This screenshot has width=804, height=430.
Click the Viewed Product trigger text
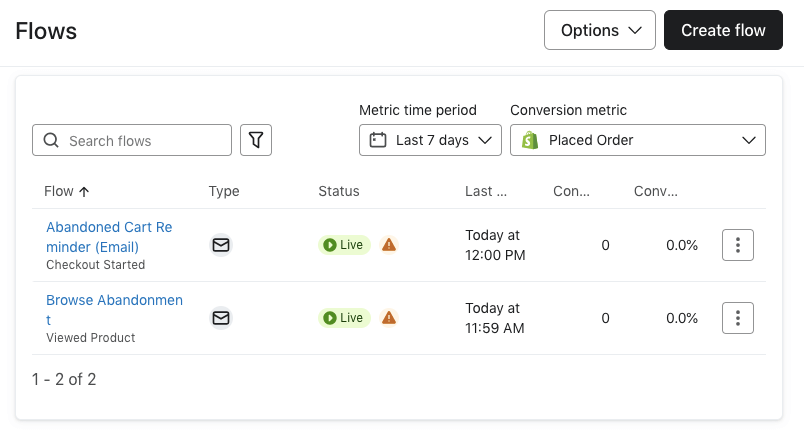click(x=91, y=338)
